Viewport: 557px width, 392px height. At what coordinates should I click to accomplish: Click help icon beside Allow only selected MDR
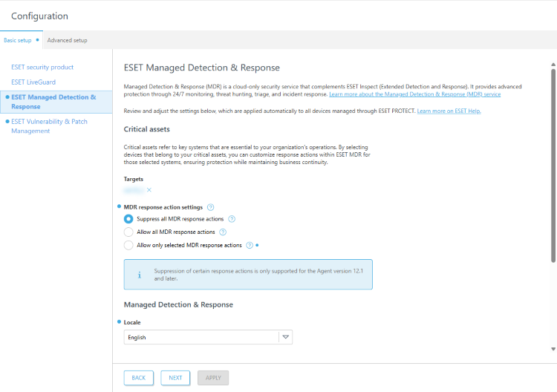coord(250,245)
